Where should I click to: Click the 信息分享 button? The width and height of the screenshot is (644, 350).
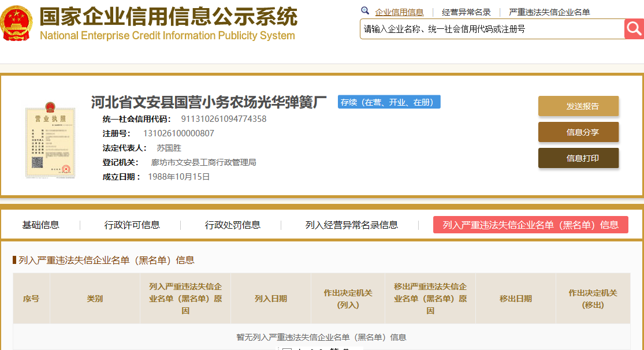[x=578, y=132]
